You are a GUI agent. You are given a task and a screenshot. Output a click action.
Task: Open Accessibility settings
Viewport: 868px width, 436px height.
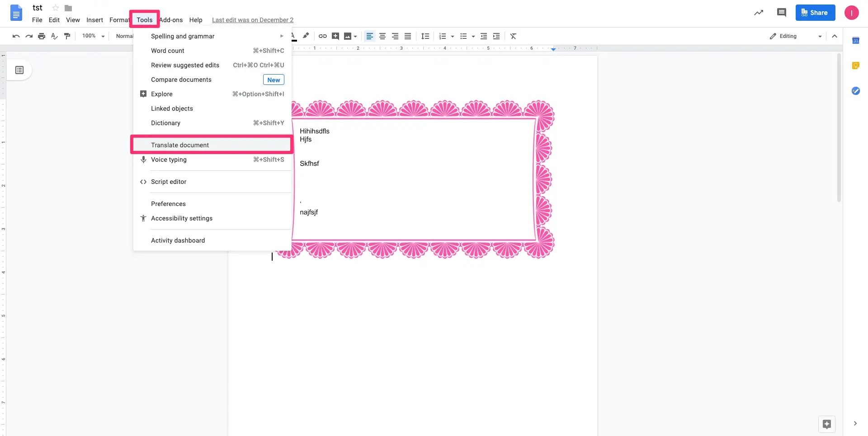(x=212, y=218)
